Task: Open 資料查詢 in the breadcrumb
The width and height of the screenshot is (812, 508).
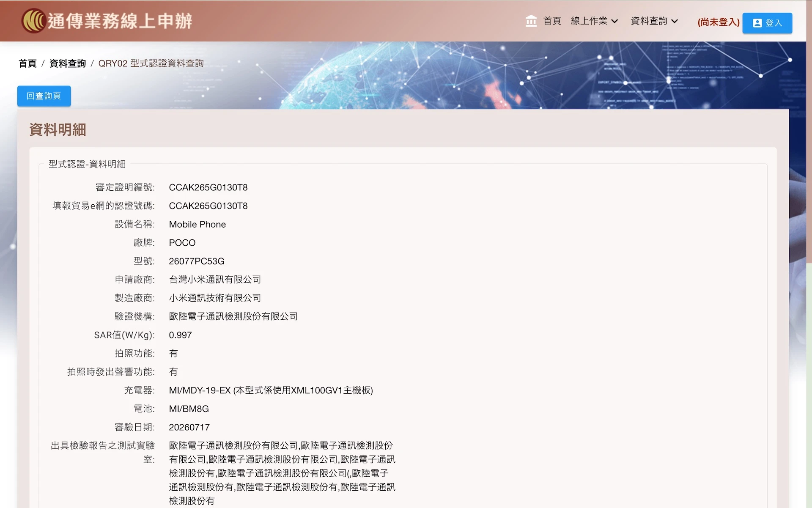Action: click(x=68, y=63)
